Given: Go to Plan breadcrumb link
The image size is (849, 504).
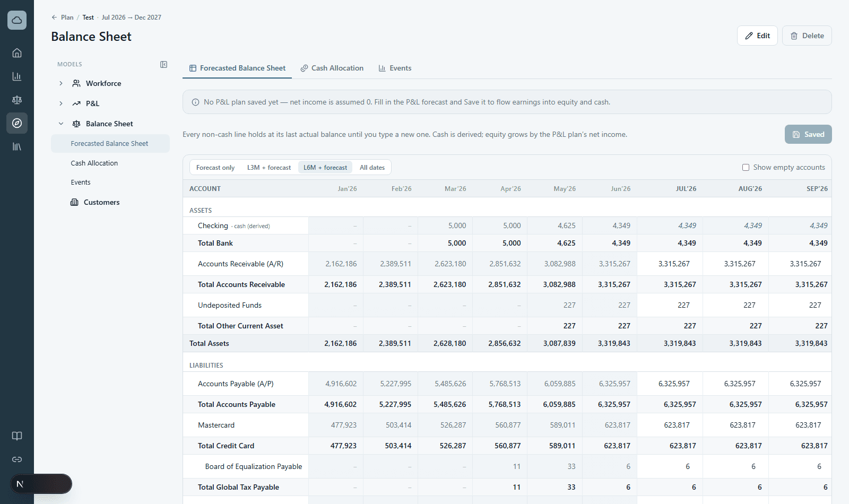Looking at the screenshot, I should pyautogui.click(x=67, y=18).
